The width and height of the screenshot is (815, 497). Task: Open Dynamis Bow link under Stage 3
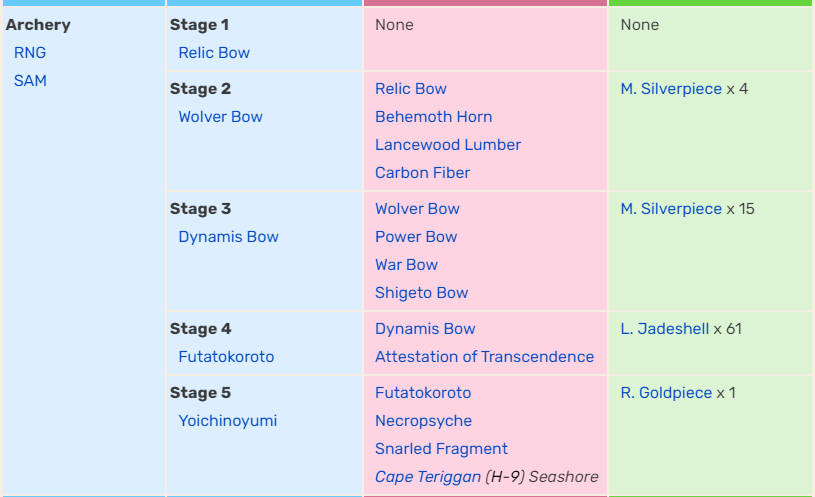tap(229, 237)
